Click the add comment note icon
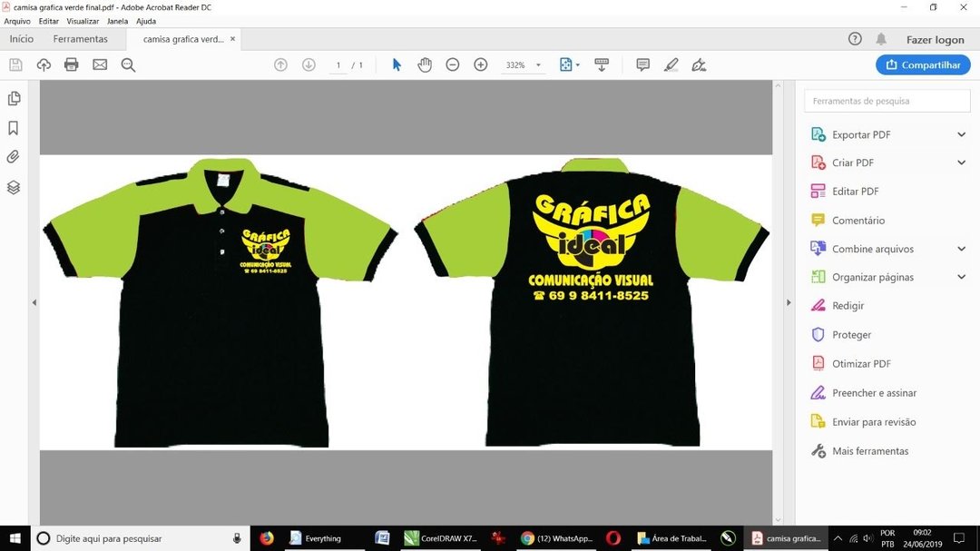980x551 pixels. [x=642, y=64]
